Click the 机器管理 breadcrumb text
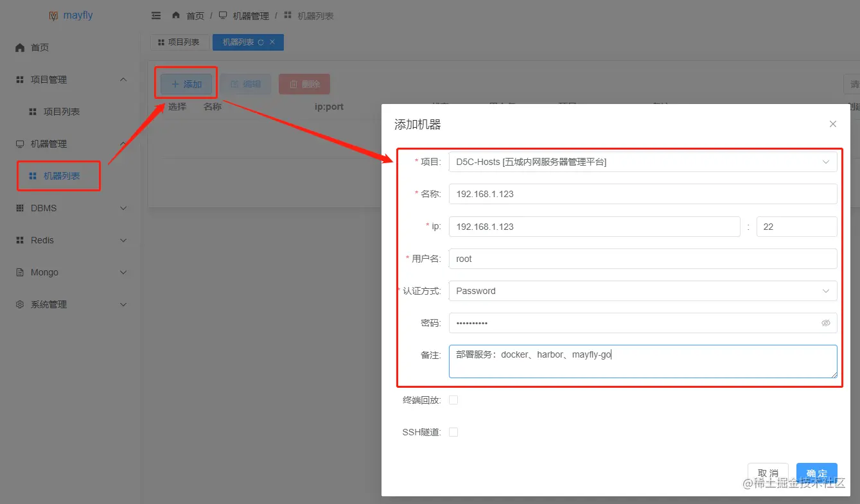The width and height of the screenshot is (860, 504). [251, 15]
